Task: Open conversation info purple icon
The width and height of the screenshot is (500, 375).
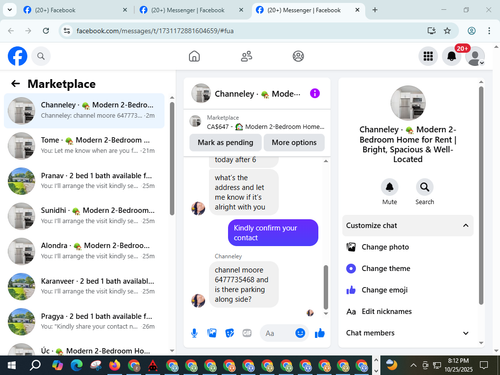Action: [315, 93]
